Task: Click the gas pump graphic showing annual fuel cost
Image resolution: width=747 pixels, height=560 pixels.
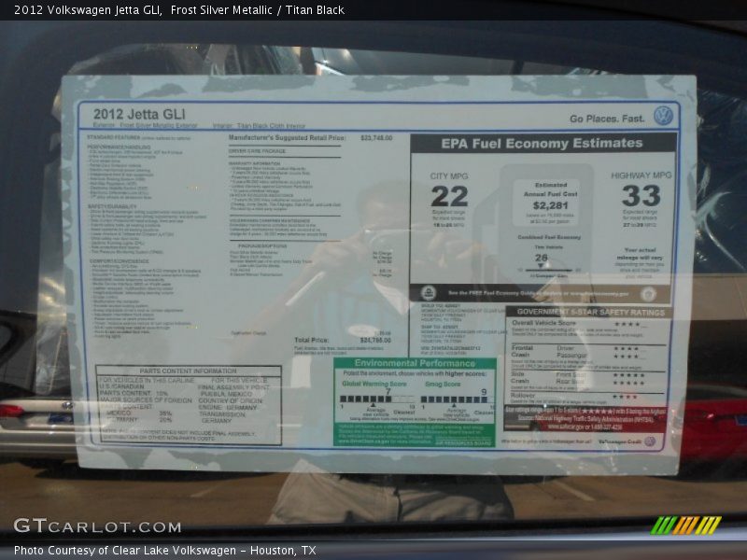Action: pyautogui.click(x=546, y=223)
